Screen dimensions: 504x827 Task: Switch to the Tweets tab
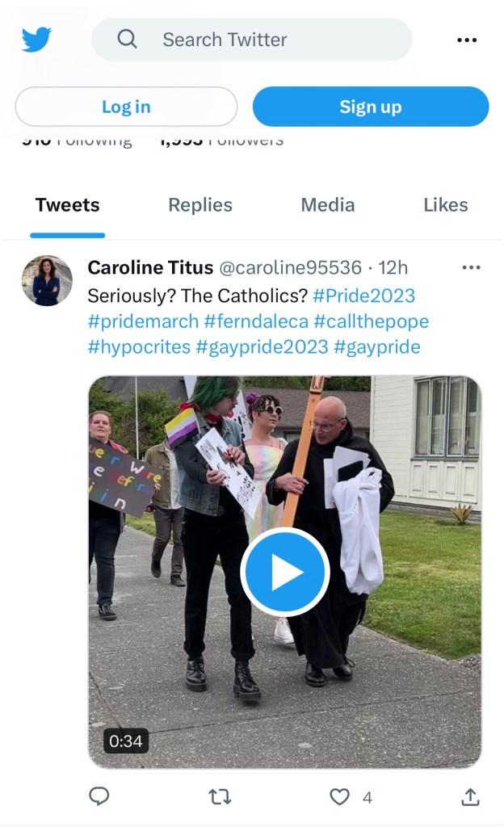[68, 204]
